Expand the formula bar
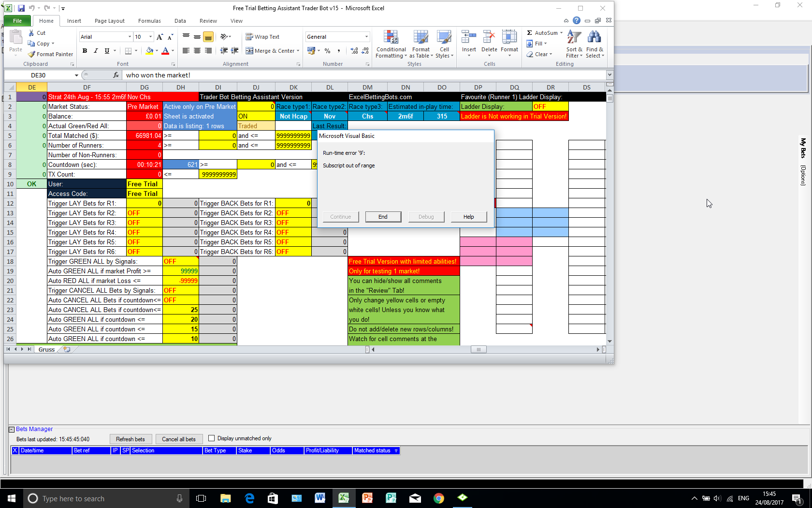The height and width of the screenshot is (508, 812). pos(609,75)
